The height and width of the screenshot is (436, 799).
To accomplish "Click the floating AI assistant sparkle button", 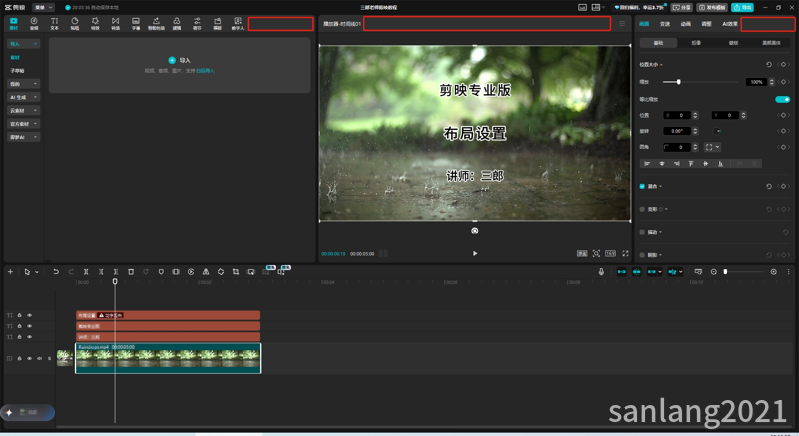I will click(x=9, y=413).
